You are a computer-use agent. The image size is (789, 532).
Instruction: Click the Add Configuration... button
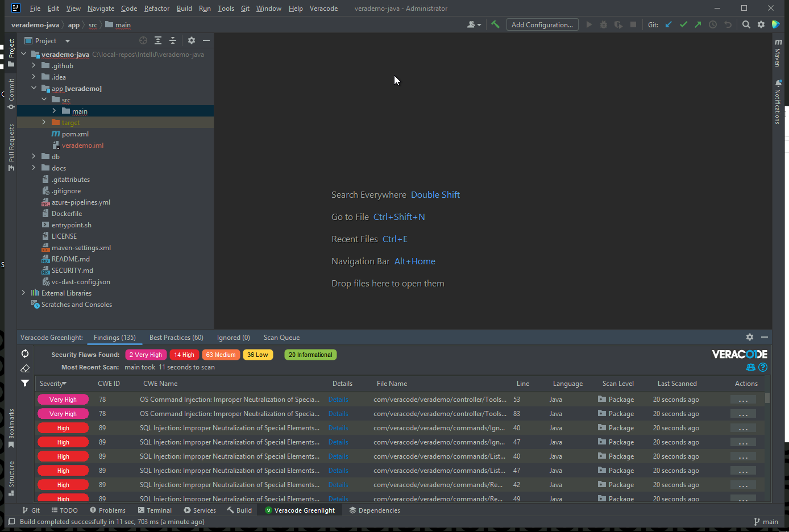(542, 24)
